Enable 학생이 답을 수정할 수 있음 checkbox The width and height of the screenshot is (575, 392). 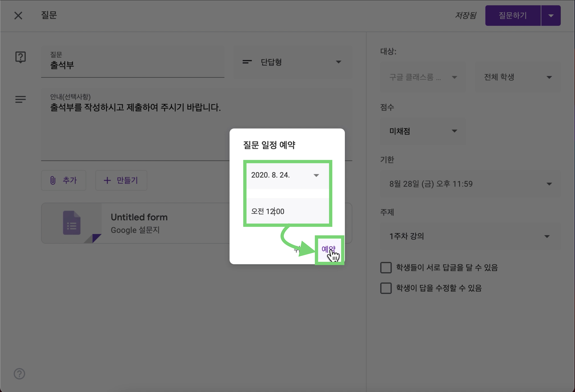click(x=386, y=288)
